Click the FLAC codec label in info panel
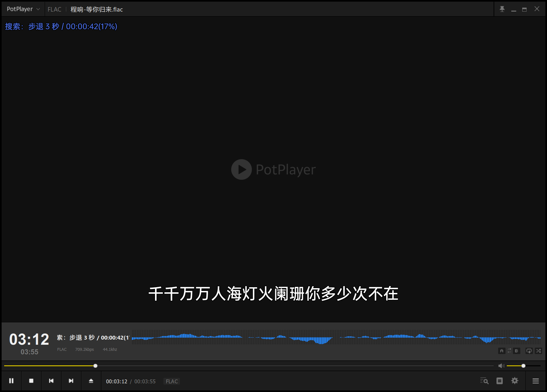547x392 pixels. (62, 349)
